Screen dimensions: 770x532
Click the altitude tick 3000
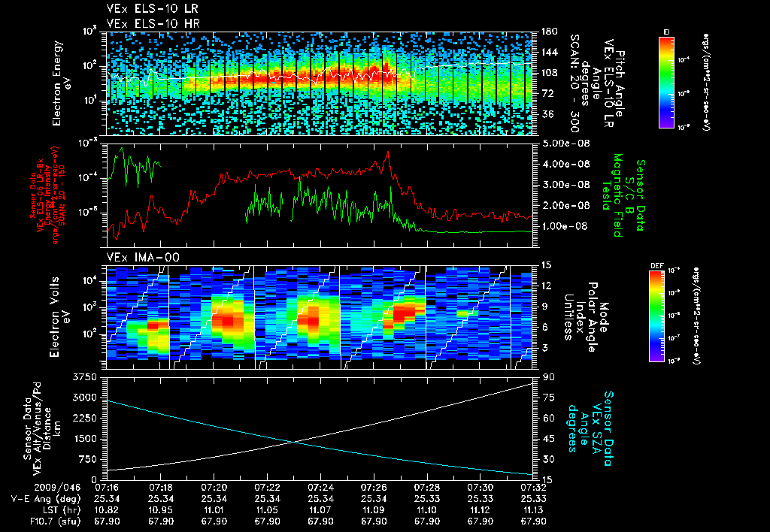(x=84, y=397)
